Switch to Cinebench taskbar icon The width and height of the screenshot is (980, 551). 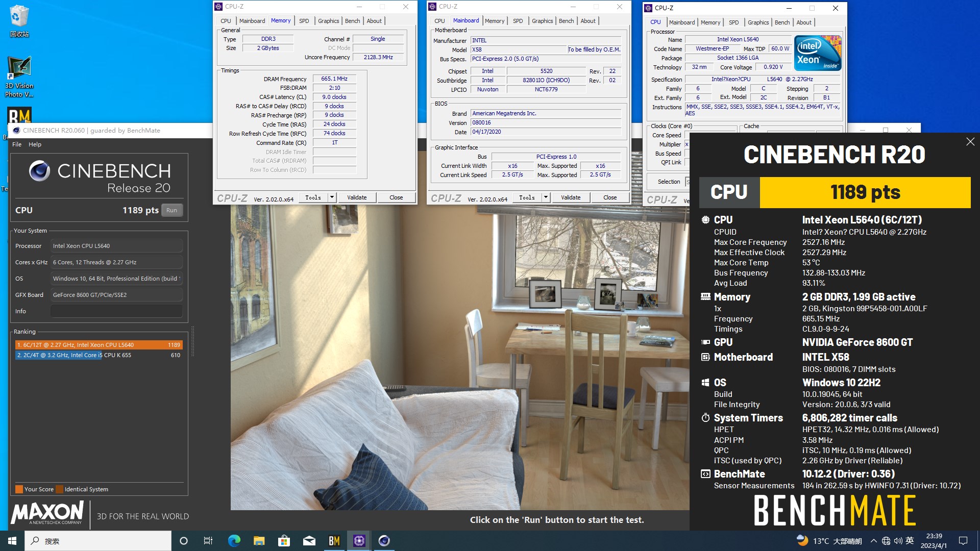[x=384, y=541]
